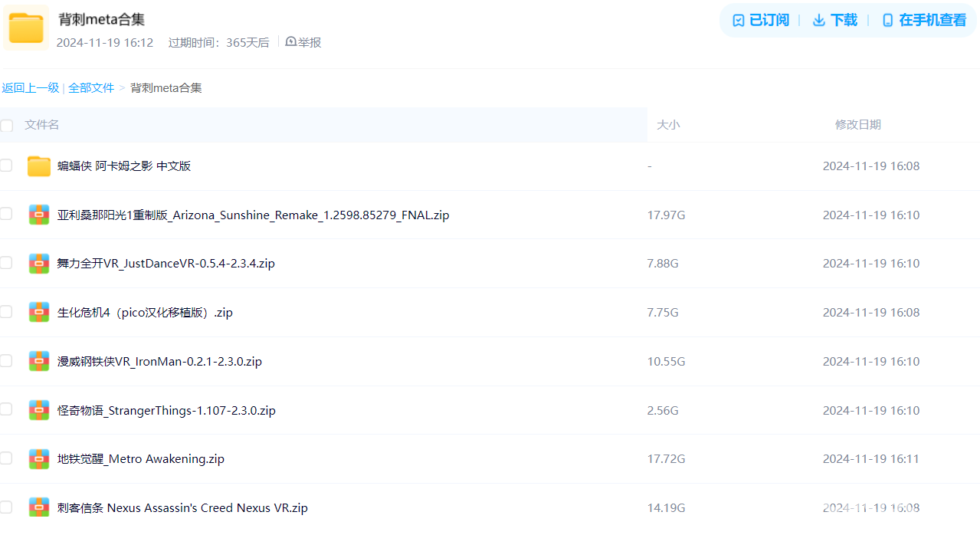Select the checkbox for 生化危机4 zip
Viewport: 980px width, 535px height.
pos(6,312)
